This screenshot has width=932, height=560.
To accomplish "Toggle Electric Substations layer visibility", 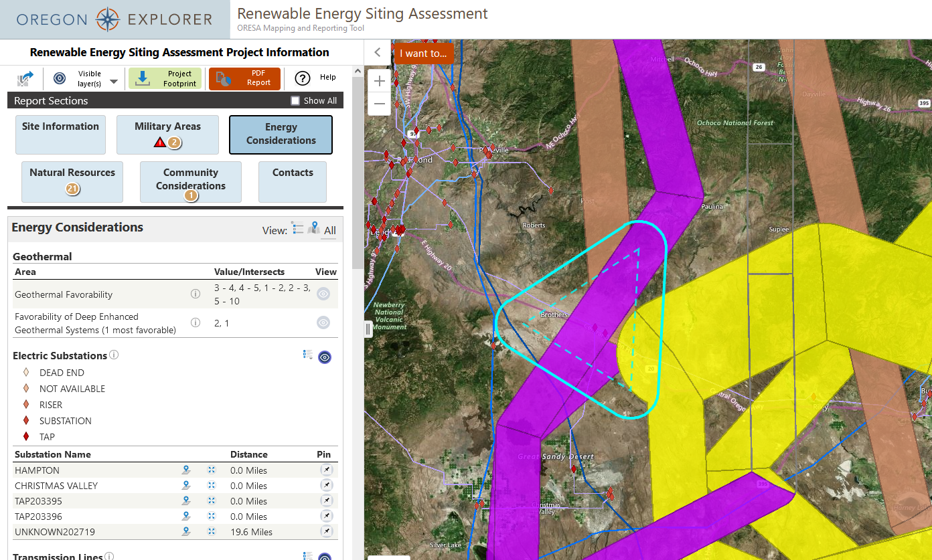I will pos(325,357).
